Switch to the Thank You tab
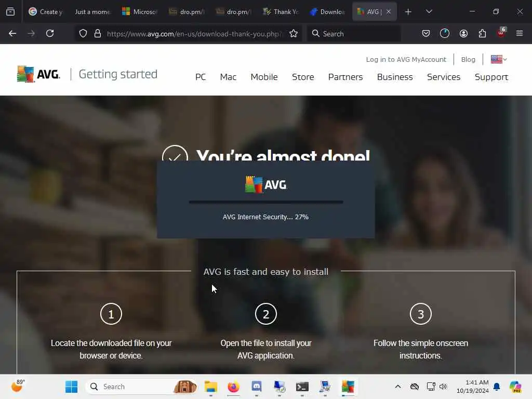The image size is (532, 399). coord(280,12)
